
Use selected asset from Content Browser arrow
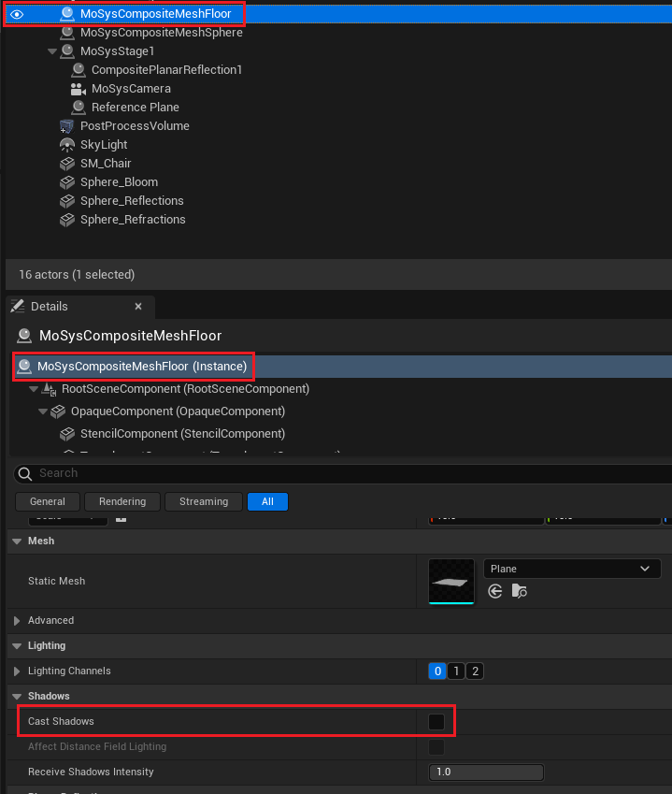pyautogui.click(x=495, y=591)
